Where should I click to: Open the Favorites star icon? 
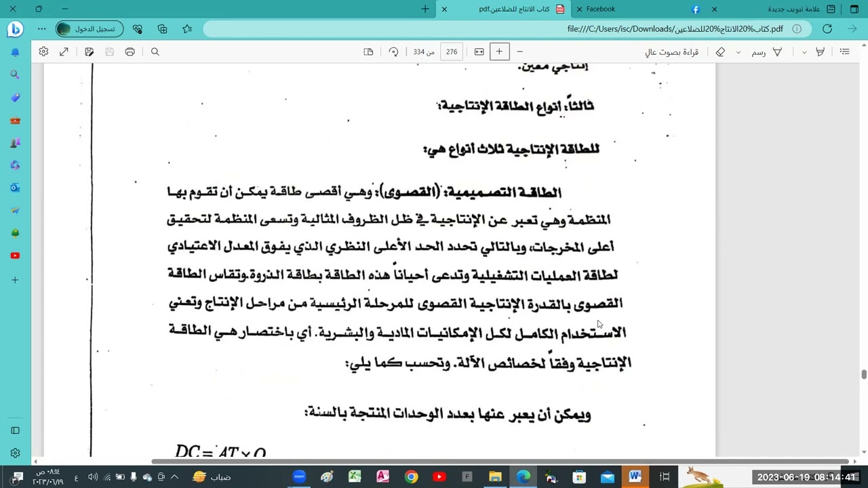coord(187,29)
